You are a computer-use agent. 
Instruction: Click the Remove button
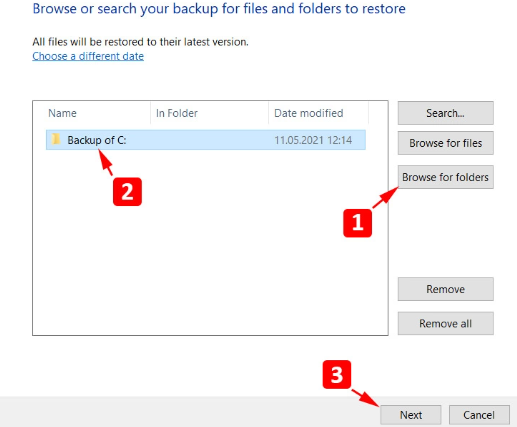445,289
